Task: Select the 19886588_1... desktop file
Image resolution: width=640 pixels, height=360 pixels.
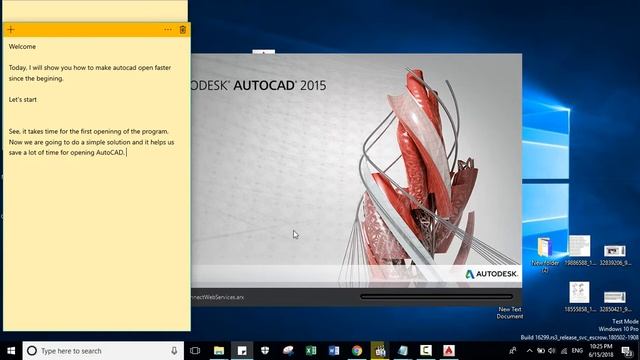Action: tap(580, 251)
